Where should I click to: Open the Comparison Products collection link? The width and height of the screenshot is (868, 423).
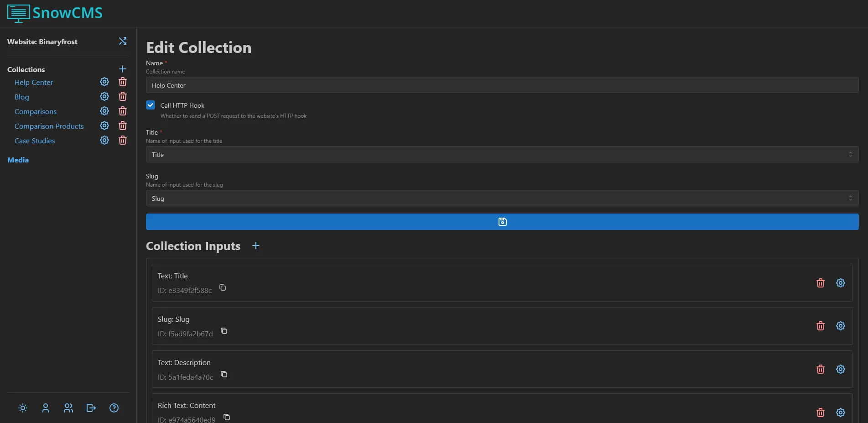point(49,126)
